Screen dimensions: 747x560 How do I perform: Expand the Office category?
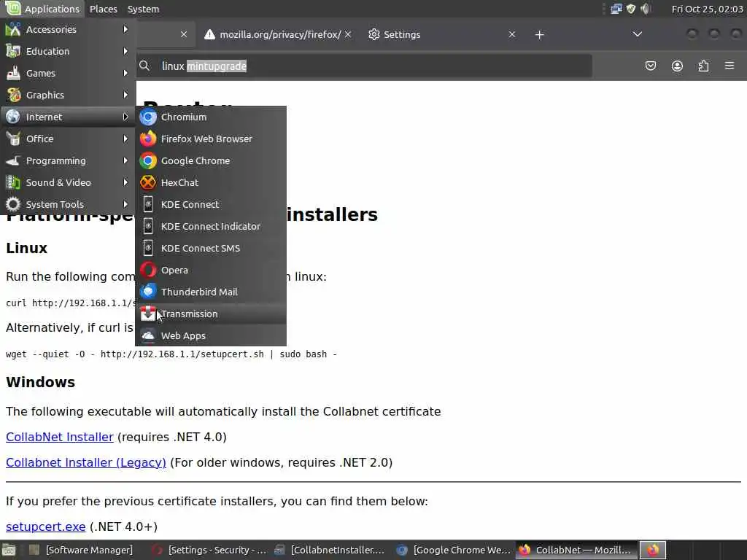68,139
